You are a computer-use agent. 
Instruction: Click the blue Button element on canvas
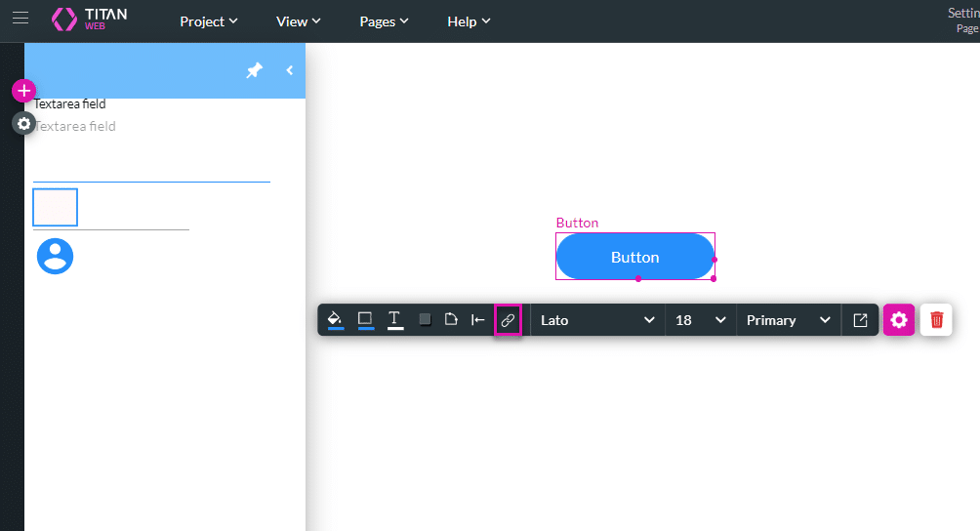click(x=634, y=257)
